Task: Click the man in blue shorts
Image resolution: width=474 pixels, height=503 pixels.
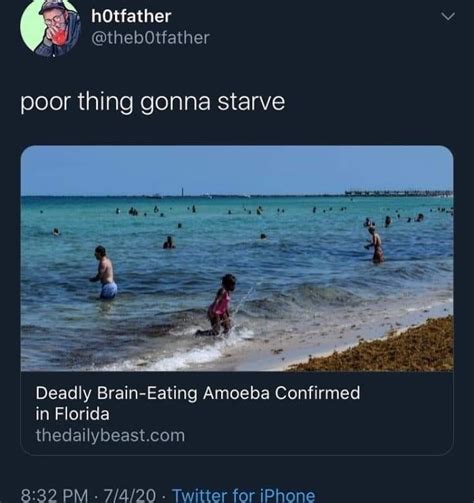Action: (x=104, y=273)
